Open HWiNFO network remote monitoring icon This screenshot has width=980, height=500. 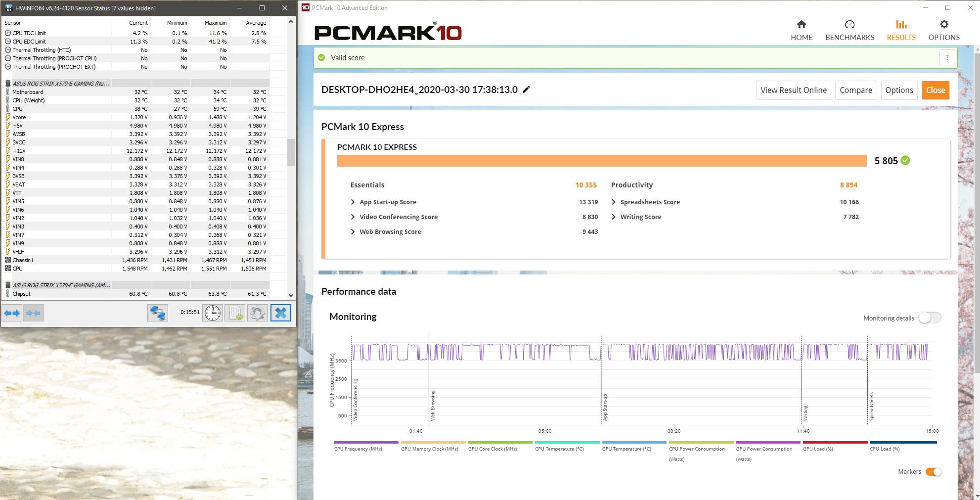(158, 313)
